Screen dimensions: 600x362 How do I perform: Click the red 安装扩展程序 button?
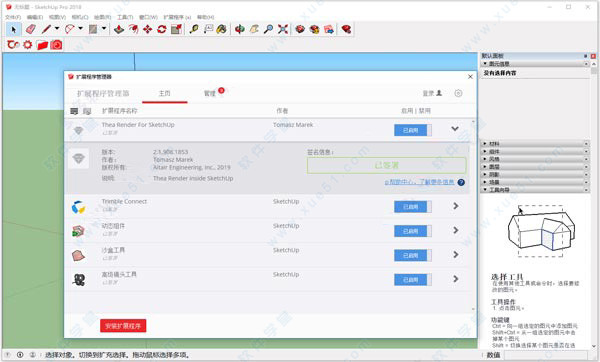pyautogui.click(x=123, y=326)
